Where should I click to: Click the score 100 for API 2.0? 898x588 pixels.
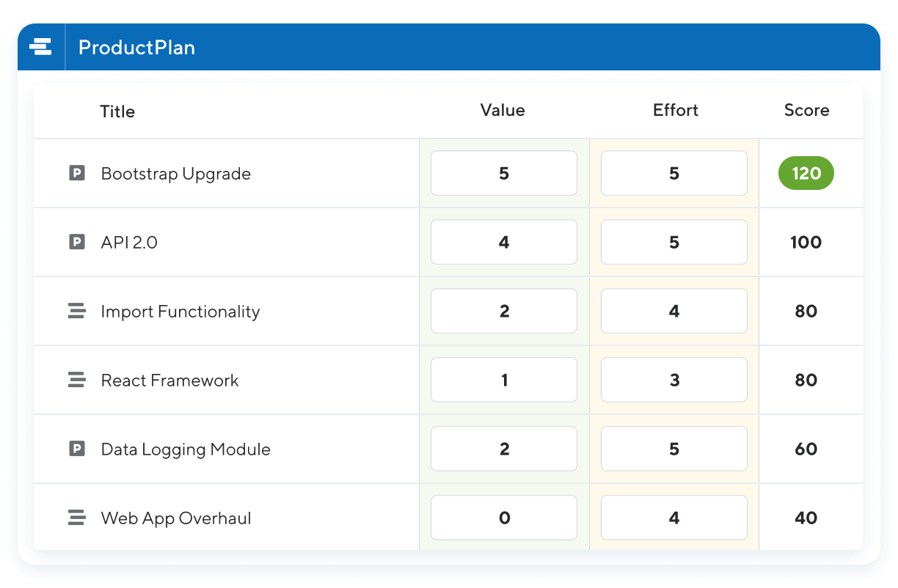click(x=806, y=242)
